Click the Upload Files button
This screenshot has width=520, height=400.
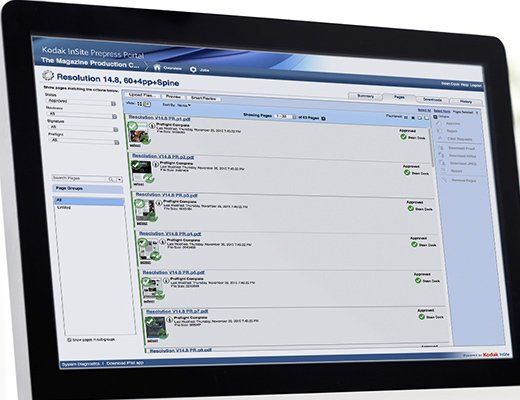(x=141, y=95)
